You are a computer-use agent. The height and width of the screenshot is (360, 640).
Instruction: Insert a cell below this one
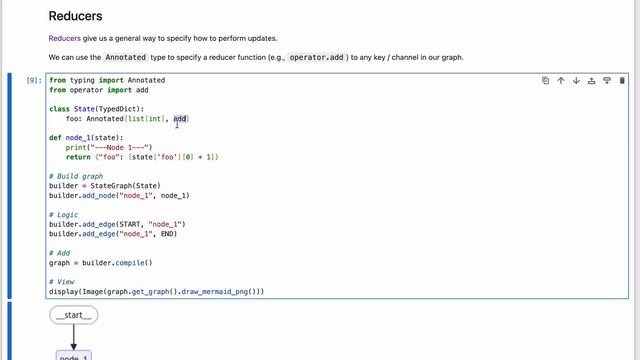pyautogui.click(x=607, y=80)
